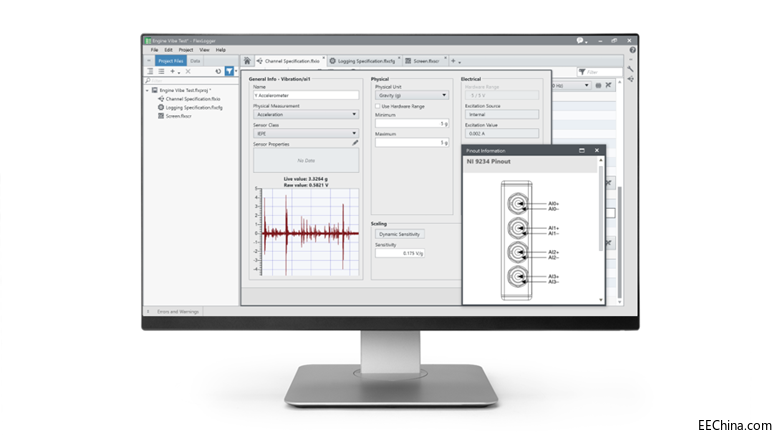
Task: Click the expand-all tree icon
Action: point(150,72)
